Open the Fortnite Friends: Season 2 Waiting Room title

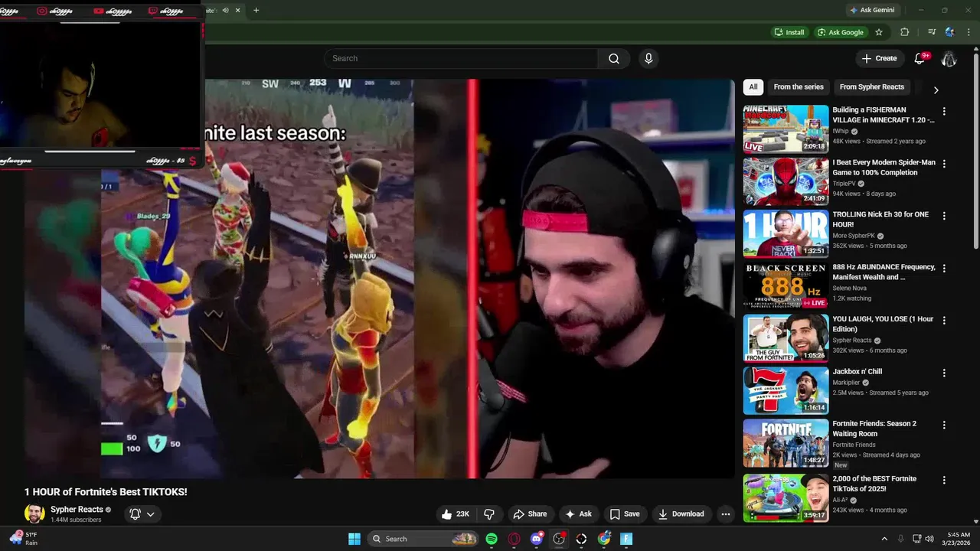tap(874, 429)
